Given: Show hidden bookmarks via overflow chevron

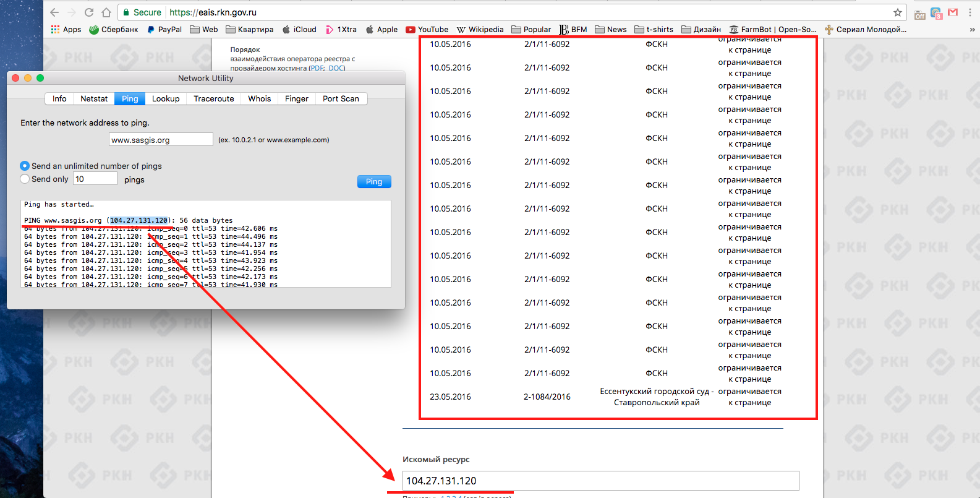Looking at the screenshot, I should (972, 29).
